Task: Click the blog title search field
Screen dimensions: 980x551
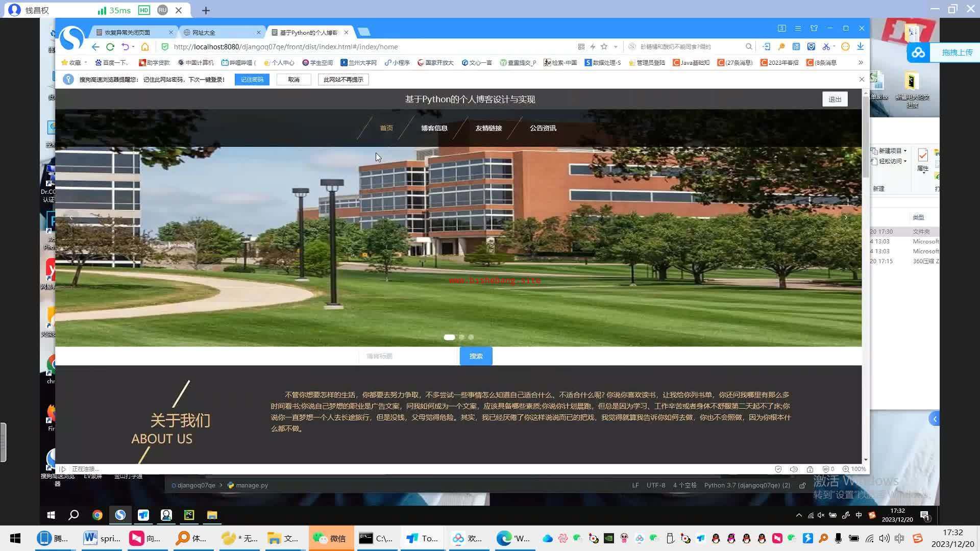Action: pyautogui.click(x=408, y=356)
